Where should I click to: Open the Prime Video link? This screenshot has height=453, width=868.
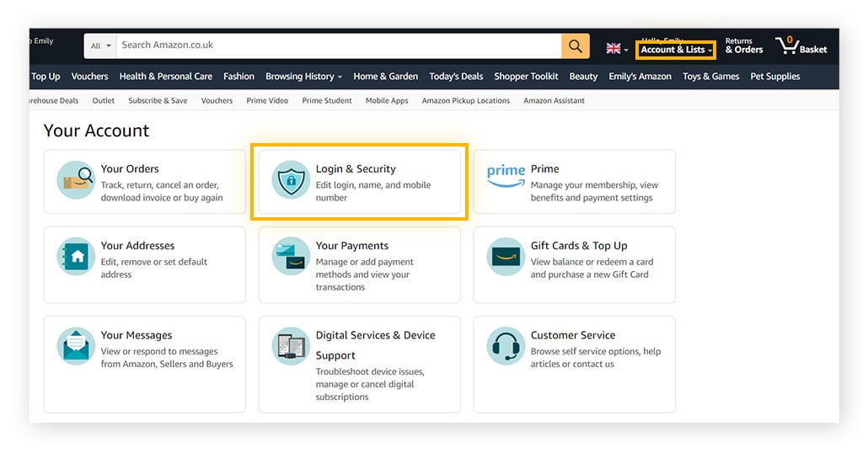click(267, 101)
